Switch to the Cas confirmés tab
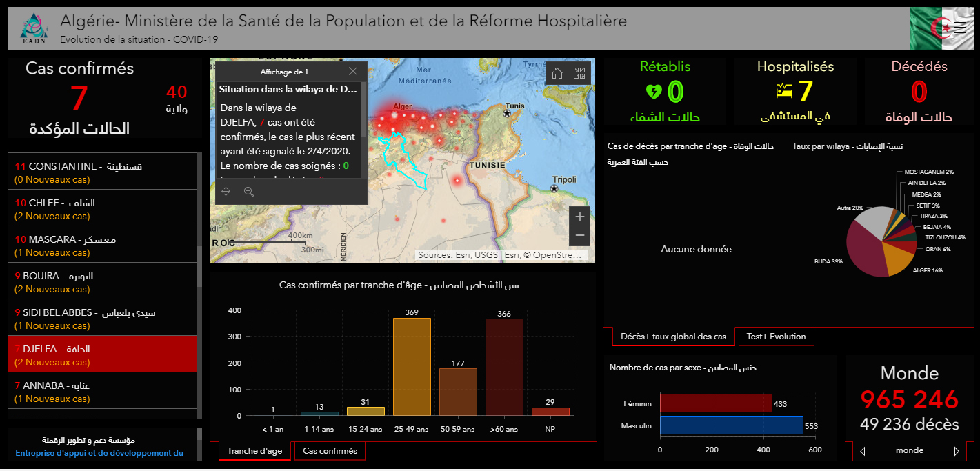The height and width of the screenshot is (471, 980). pos(330,451)
